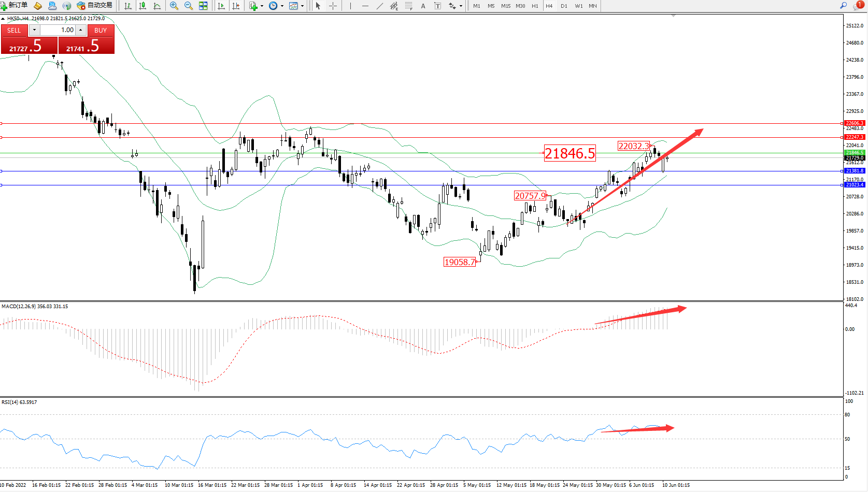Open the search magnifier in top right
868x492 pixels.
coord(843,6)
